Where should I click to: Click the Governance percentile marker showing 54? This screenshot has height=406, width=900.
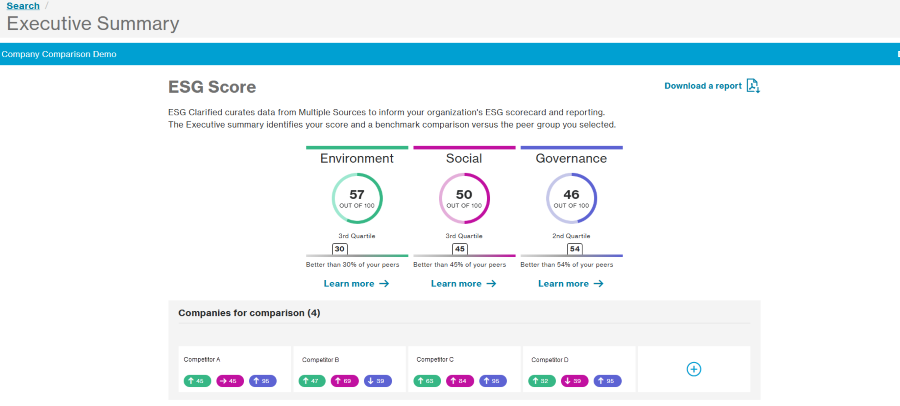(x=574, y=249)
